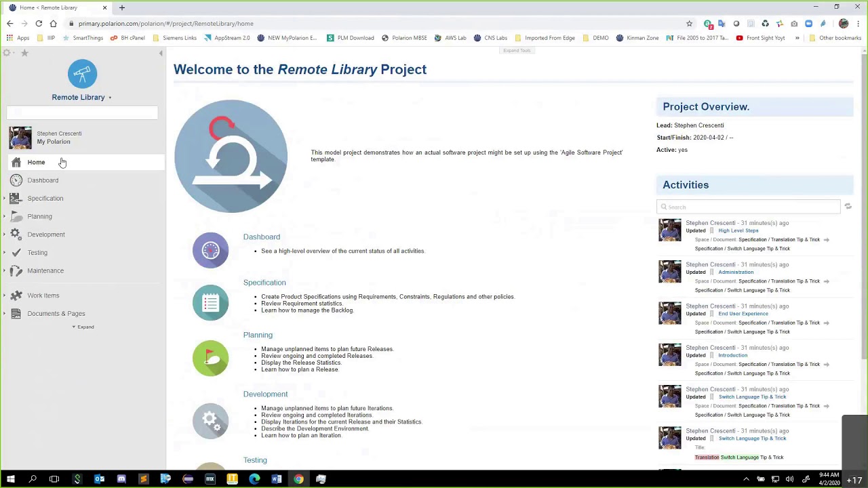Click the Home house icon
The width and height of the screenshot is (868, 488).
point(16,162)
